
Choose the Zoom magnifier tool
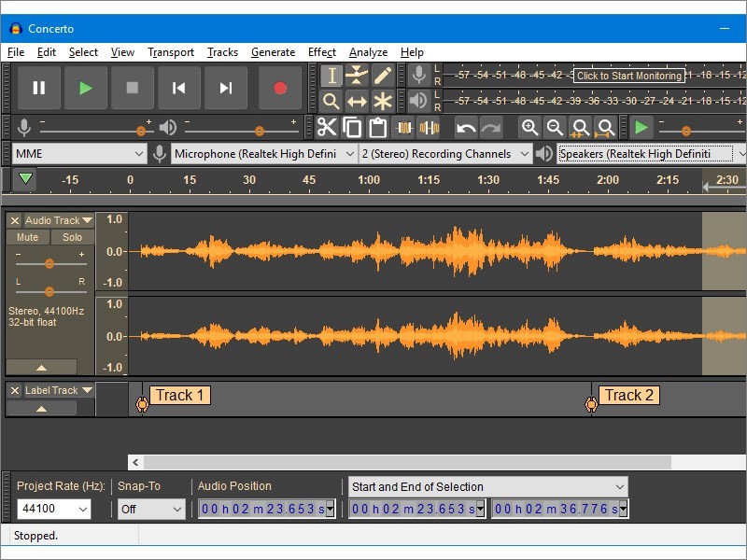tap(331, 101)
